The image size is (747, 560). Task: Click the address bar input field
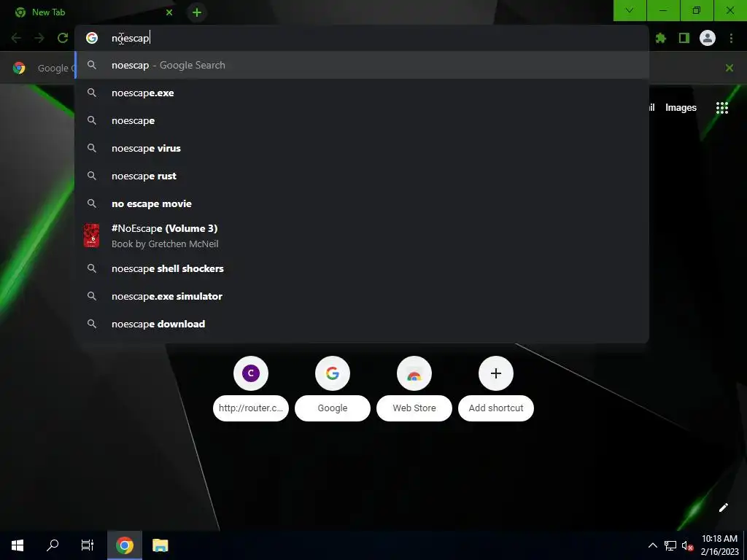click(362, 38)
